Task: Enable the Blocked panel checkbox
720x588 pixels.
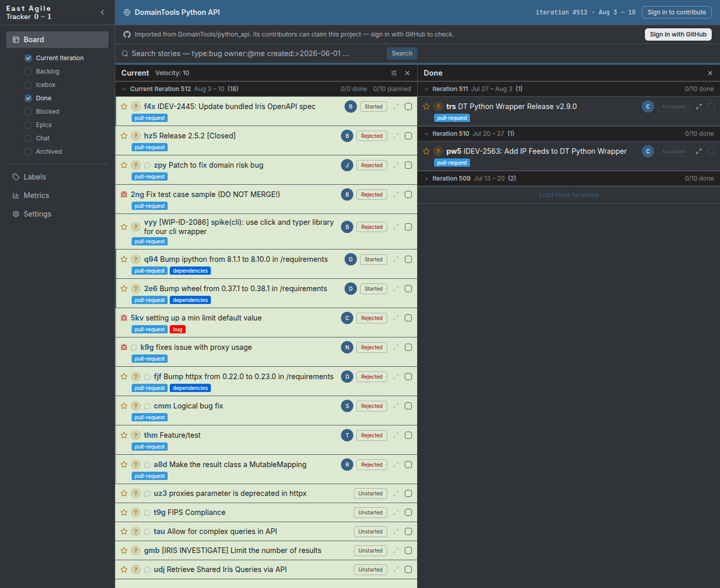Action: 28,112
